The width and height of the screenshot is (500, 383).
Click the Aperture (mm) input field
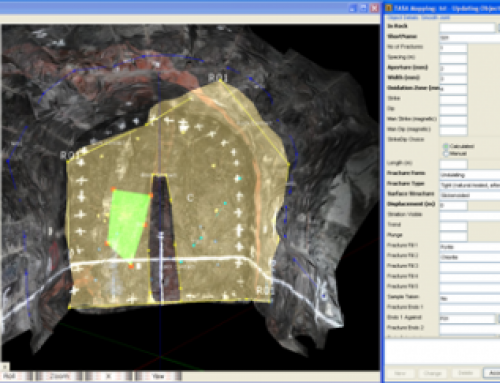pos(453,69)
